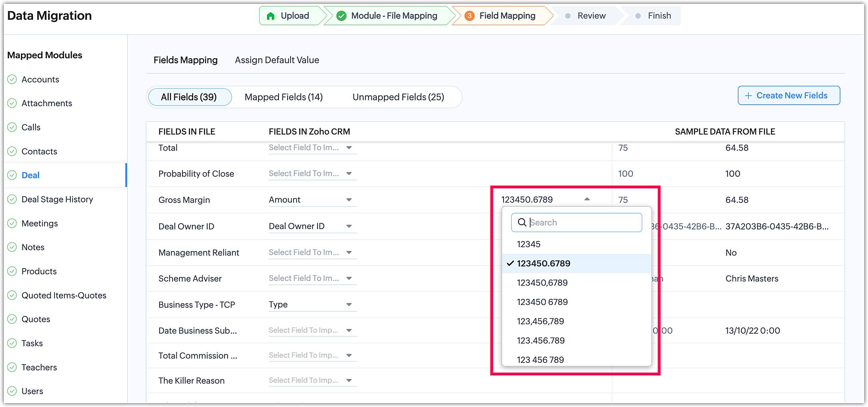Click the green checkmark on Module - File Mapping
The height and width of the screenshot is (407, 868).
pos(341,16)
